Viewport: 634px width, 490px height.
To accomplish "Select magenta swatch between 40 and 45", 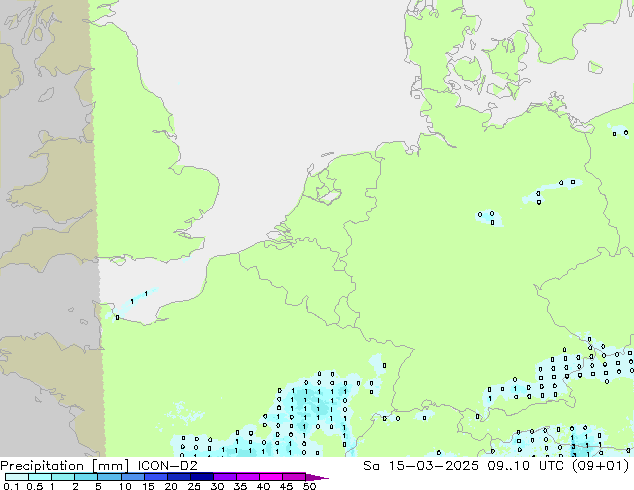I will coord(271,477).
